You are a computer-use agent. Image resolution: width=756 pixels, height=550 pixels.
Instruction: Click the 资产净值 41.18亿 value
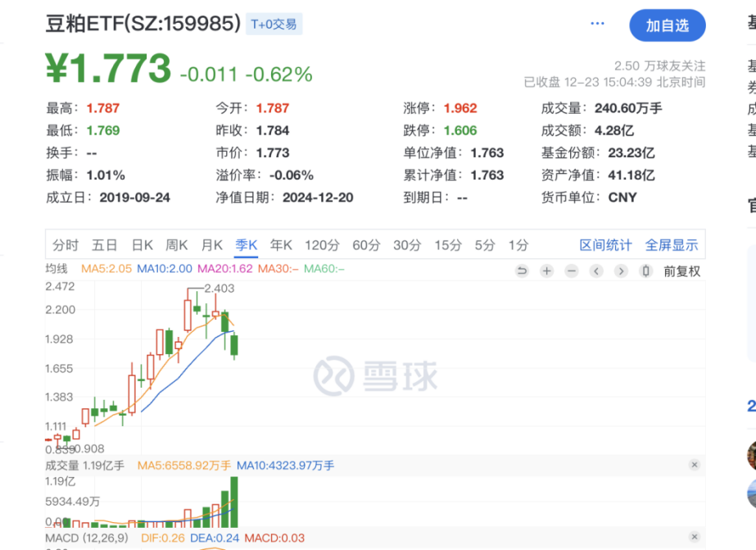pos(632,175)
